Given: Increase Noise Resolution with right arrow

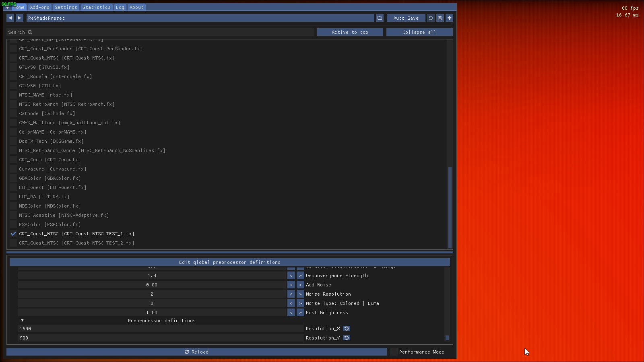Looking at the screenshot, I should pos(300,294).
